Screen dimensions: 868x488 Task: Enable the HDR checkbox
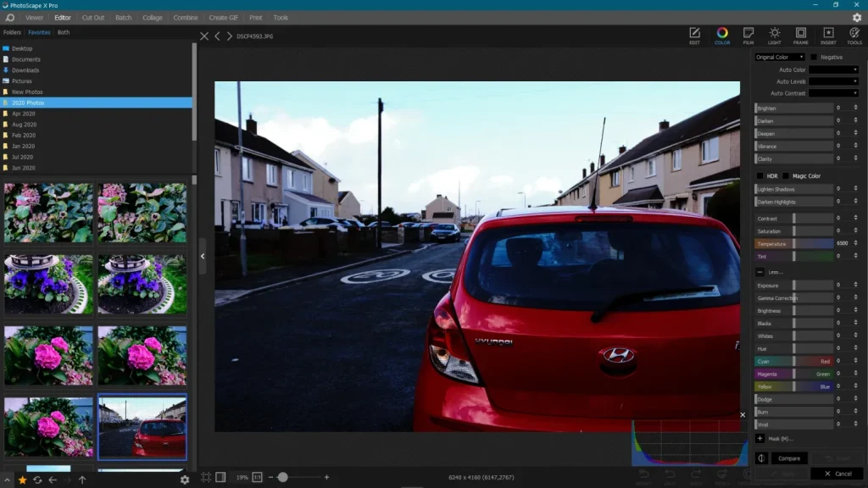click(759, 176)
